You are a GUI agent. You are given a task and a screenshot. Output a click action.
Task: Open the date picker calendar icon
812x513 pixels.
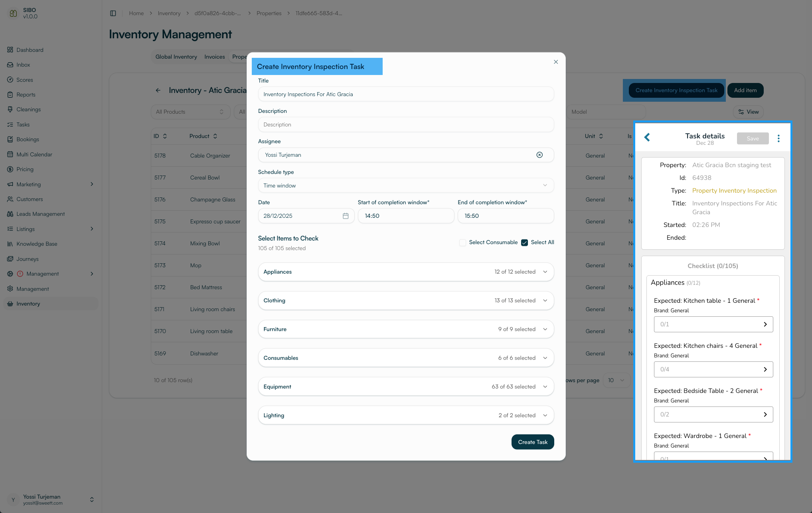point(346,216)
